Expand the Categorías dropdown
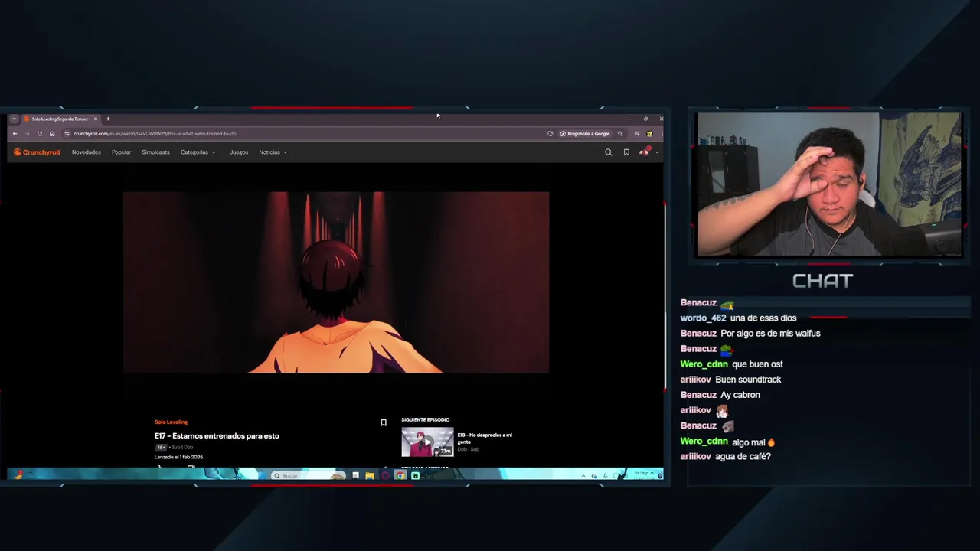980x551 pixels. pos(198,152)
